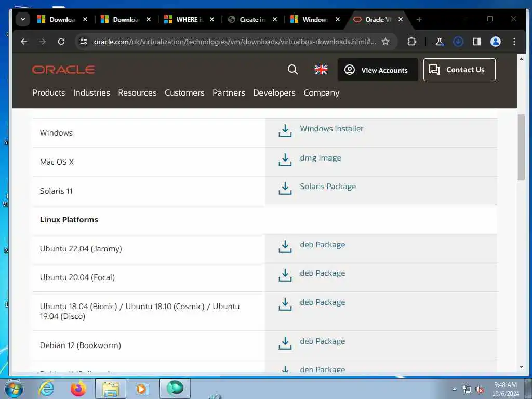Open the Products menu
Image resolution: width=532 pixels, height=399 pixels.
[48, 92]
